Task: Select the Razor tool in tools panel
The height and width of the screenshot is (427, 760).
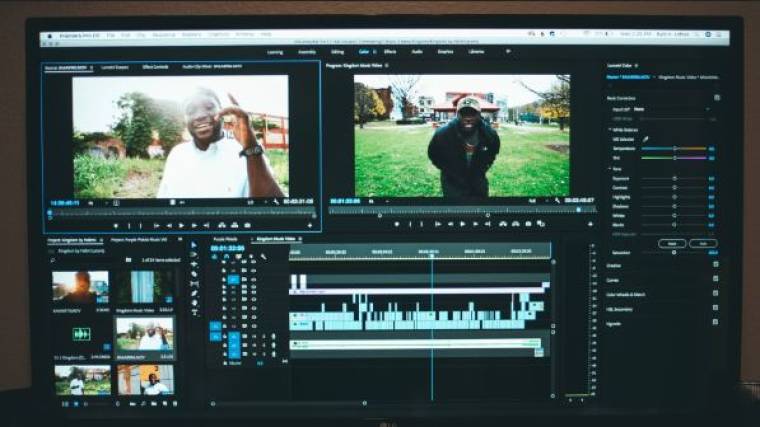Action: (x=194, y=273)
